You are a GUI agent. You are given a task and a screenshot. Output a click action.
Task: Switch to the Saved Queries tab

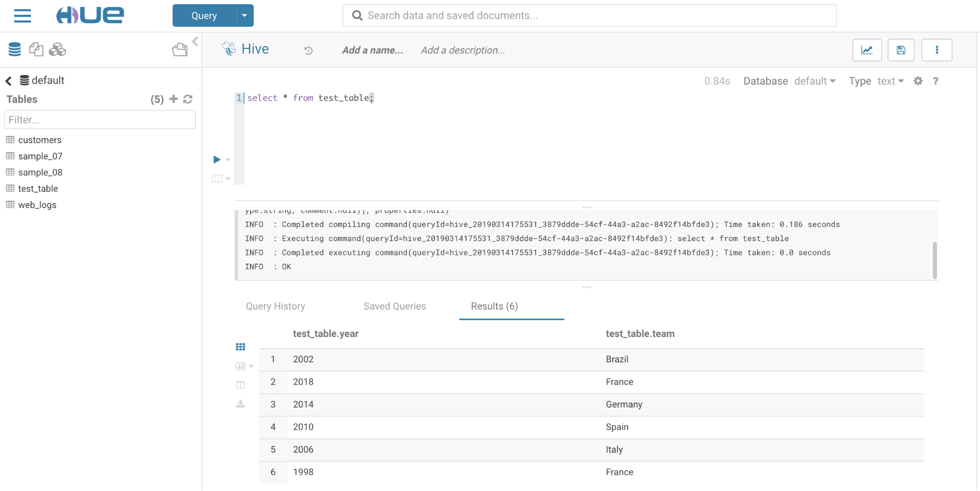(395, 306)
